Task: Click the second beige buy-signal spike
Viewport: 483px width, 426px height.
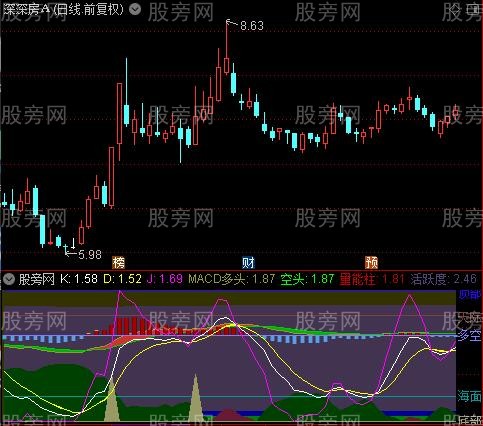Action: point(195,398)
